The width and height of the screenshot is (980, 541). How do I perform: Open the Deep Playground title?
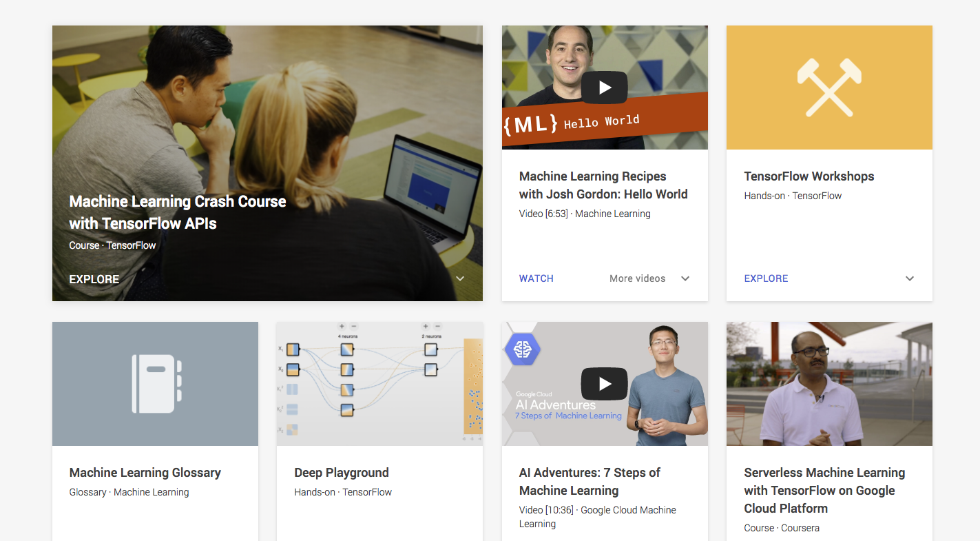coord(342,473)
